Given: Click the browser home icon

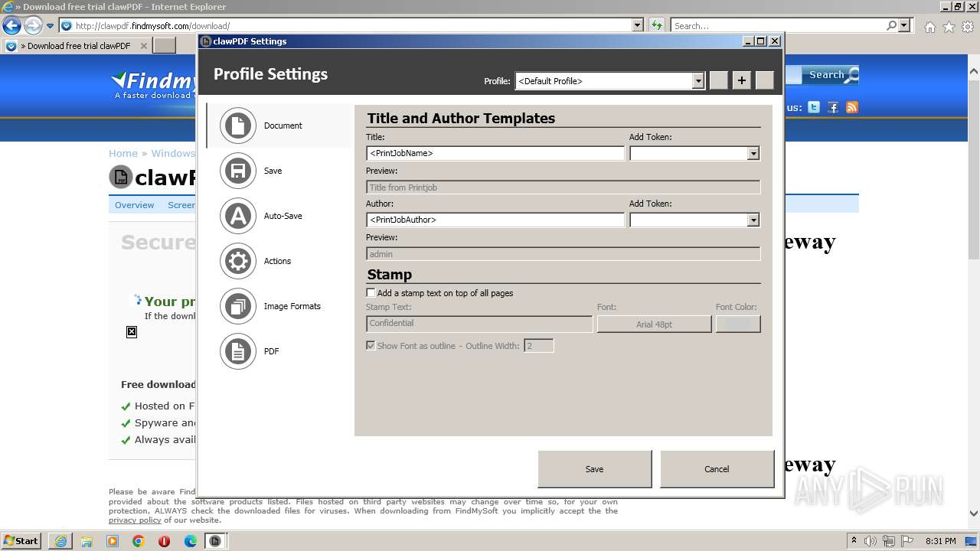Looking at the screenshot, I should pyautogui.click(x=929, y=26).
